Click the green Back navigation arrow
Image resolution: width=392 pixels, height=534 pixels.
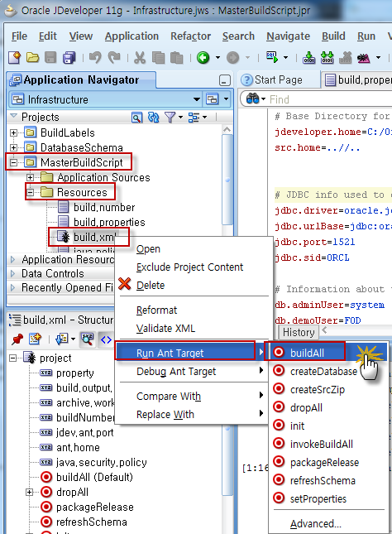[x=203, y=58]
